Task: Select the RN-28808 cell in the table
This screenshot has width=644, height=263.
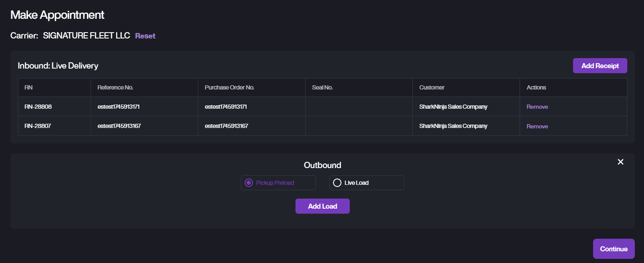Action: (x=38, y=107)
